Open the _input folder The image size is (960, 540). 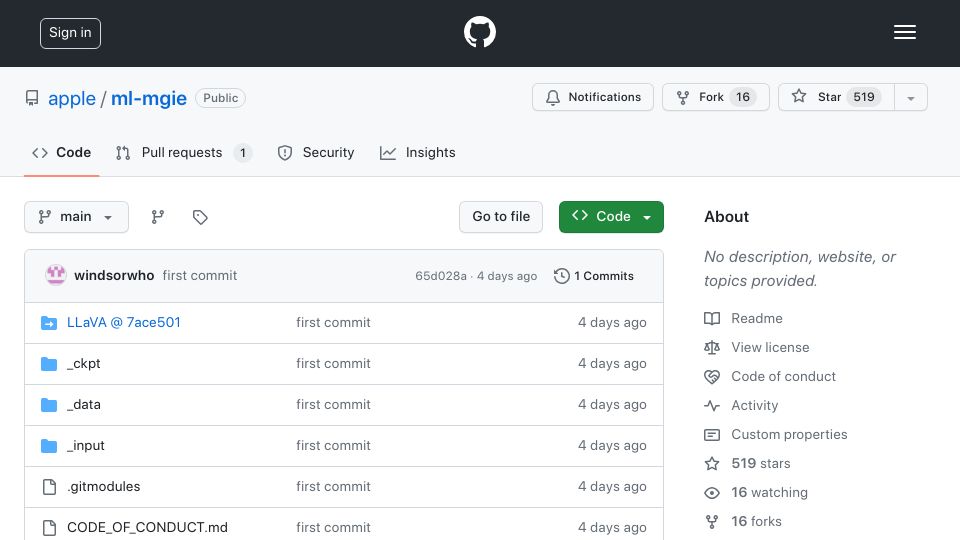pos(86,446)
